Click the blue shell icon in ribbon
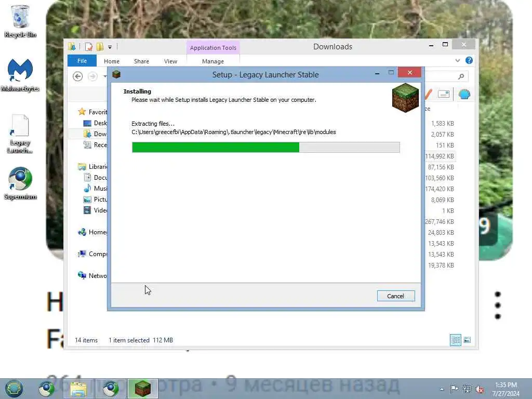Viewport: 532px width, 399px height. pos(464,94)
